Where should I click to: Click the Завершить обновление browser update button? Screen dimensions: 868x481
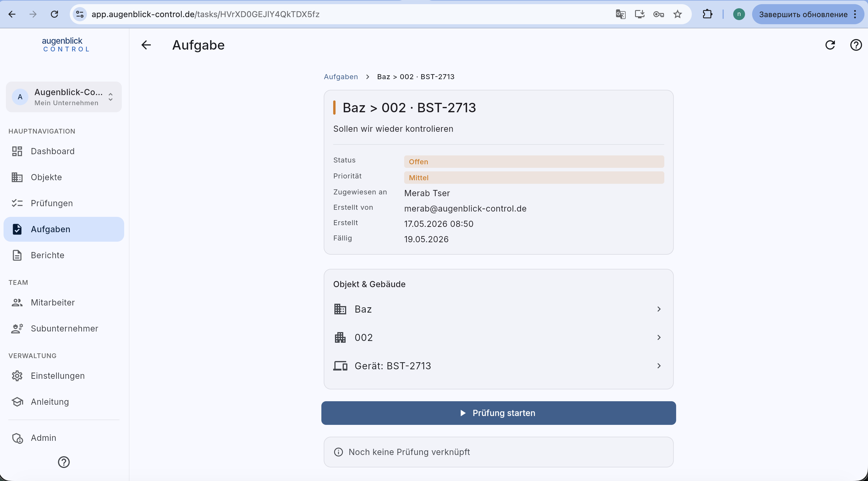pos(808,14)
